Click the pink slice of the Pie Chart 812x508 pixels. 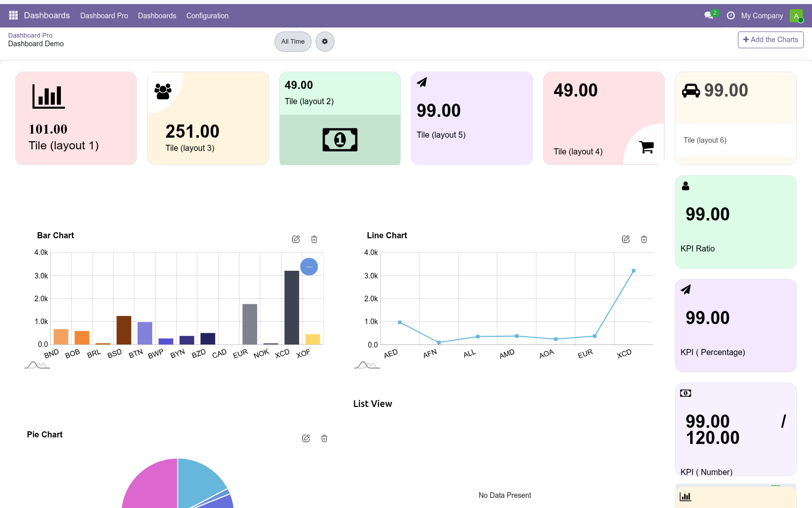[152, 485]
